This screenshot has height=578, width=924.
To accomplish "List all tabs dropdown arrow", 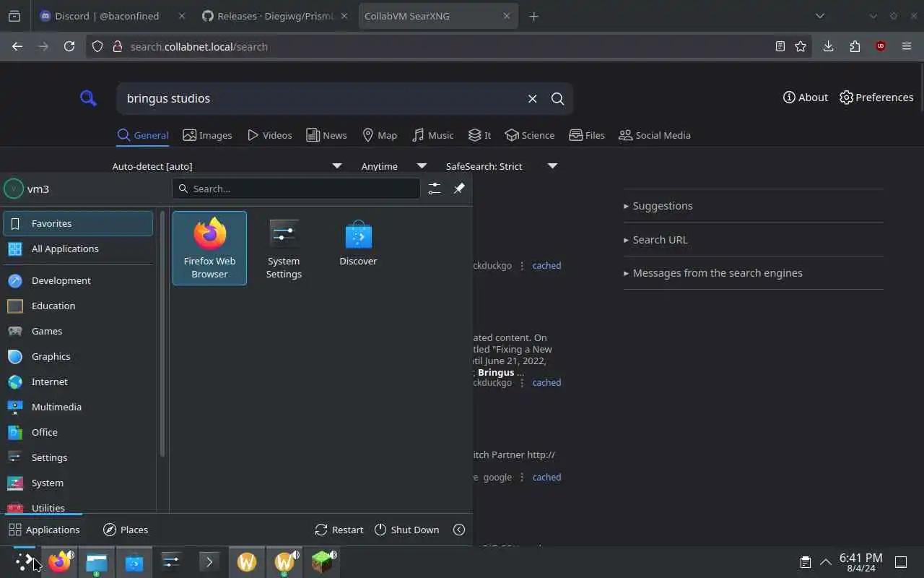I will (819, 16).
